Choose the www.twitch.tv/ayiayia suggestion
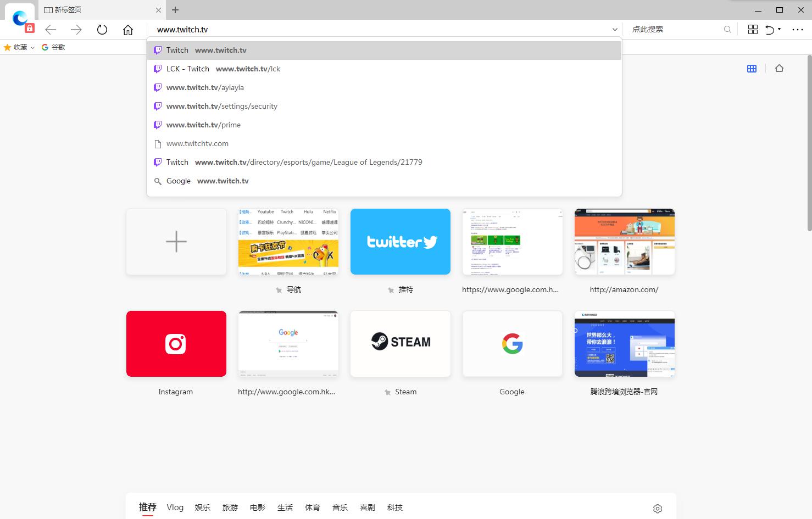 [x=384, y=87]
